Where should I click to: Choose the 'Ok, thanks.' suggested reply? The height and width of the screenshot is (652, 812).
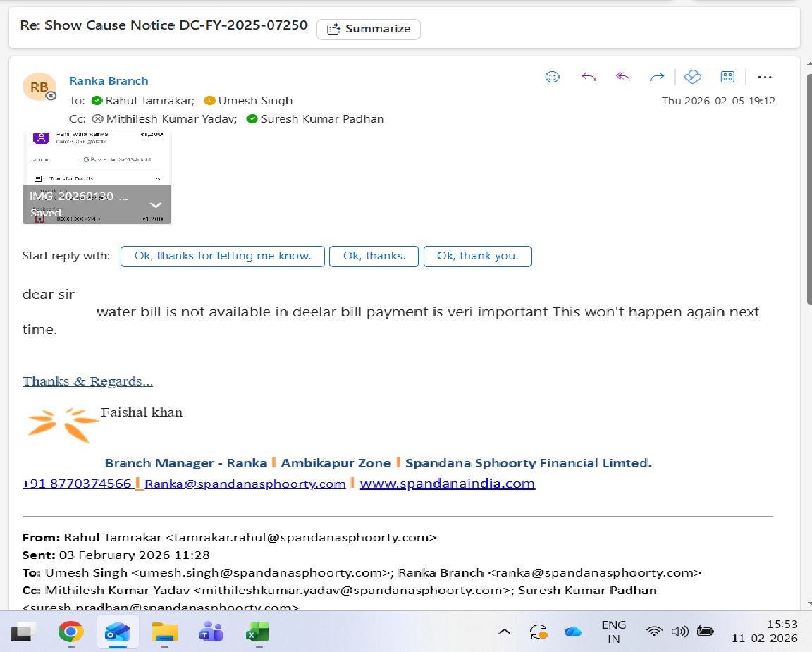pyautogui.click(x=374, y=256)
